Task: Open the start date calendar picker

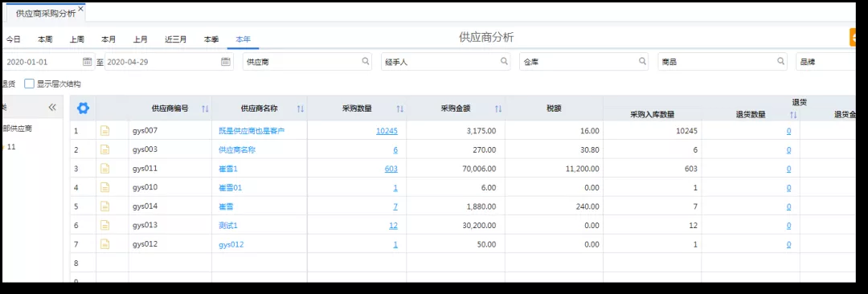Action: tap(88, 62)
